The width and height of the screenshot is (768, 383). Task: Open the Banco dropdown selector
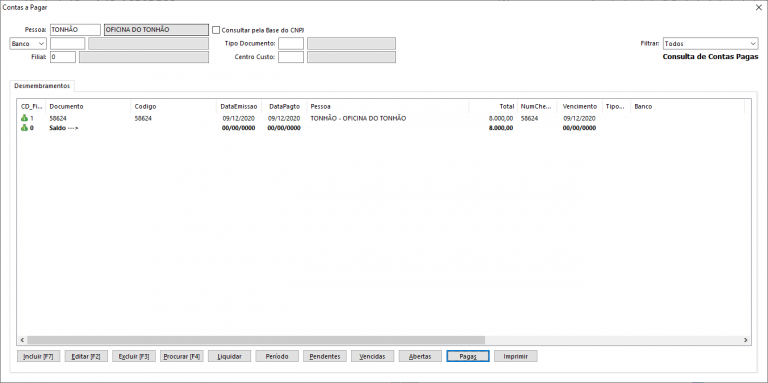click(x=28, y=44)
